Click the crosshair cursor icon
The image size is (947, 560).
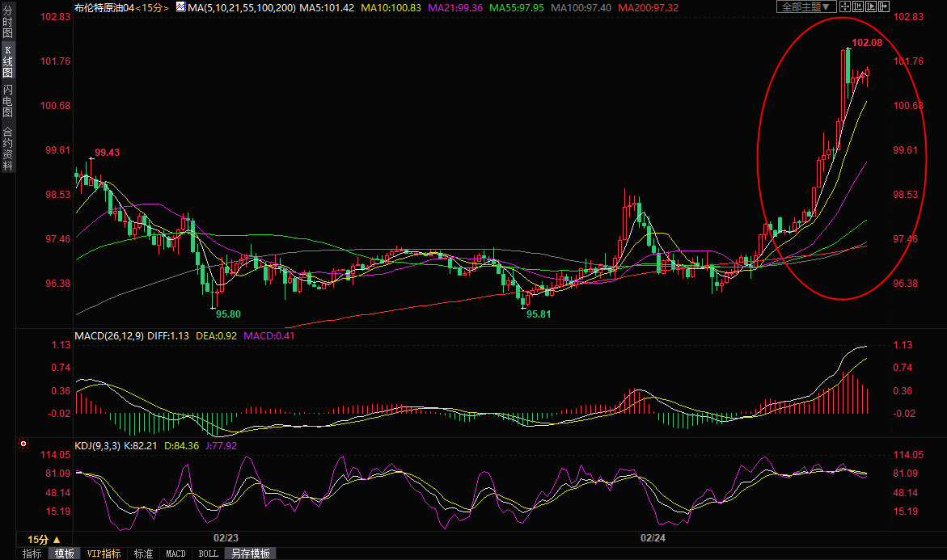click(x=844, y=6)
